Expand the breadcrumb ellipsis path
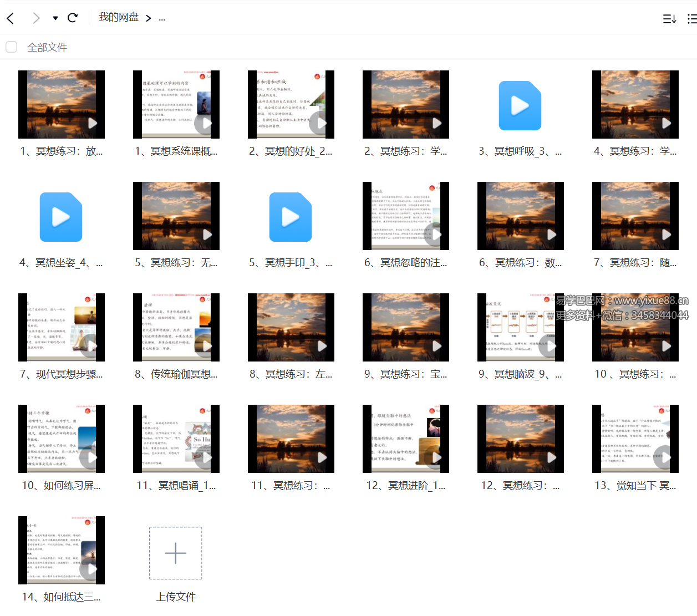 [x=162, y=18]
